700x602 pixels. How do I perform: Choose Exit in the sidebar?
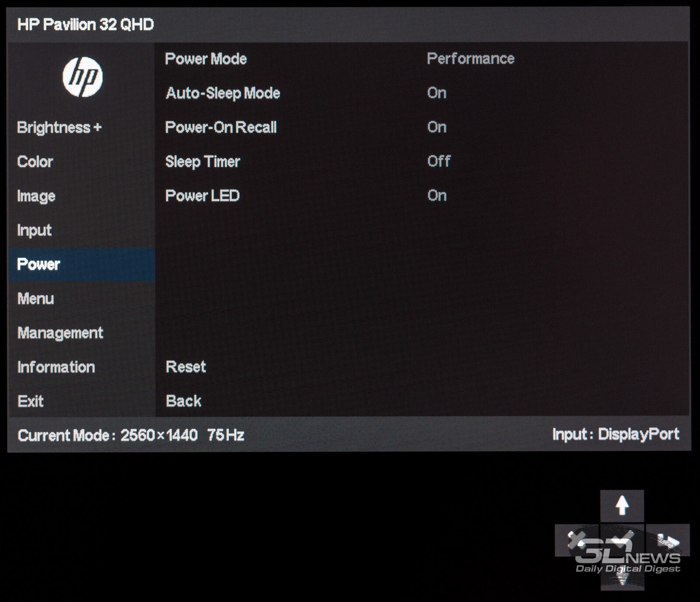click(x=31, y=401)
